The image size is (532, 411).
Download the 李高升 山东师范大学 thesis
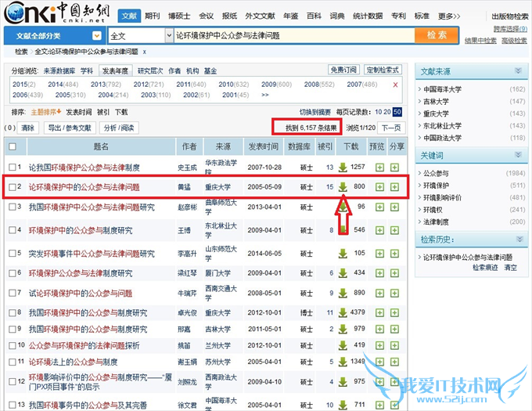point(341,254)
